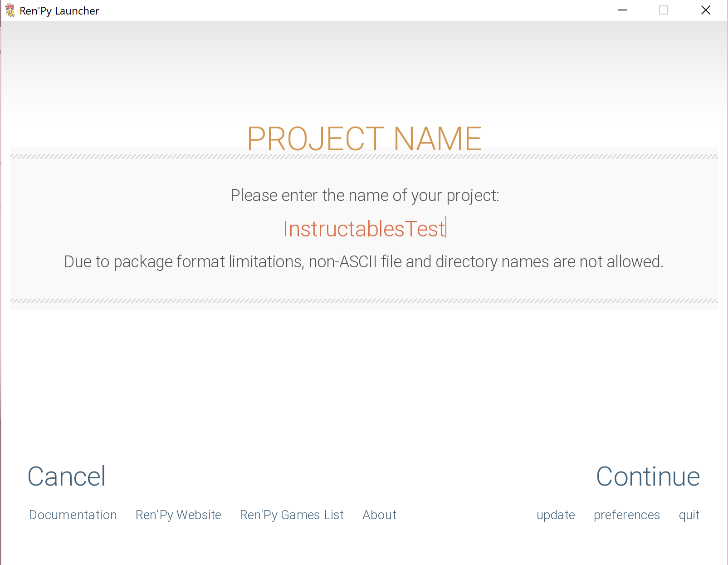Open the Ren'Py Launcher window menu via its icon
This screenshot has height=565, width=728.
[x=9, y=10]
